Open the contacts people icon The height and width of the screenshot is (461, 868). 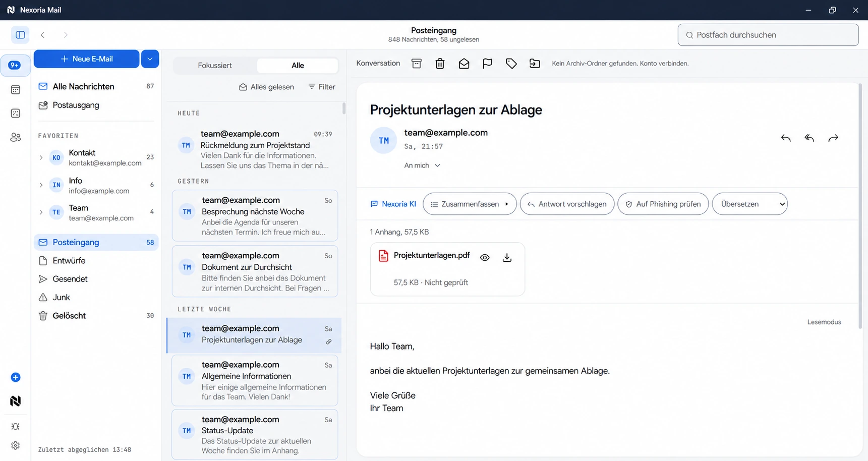(16, 137)
